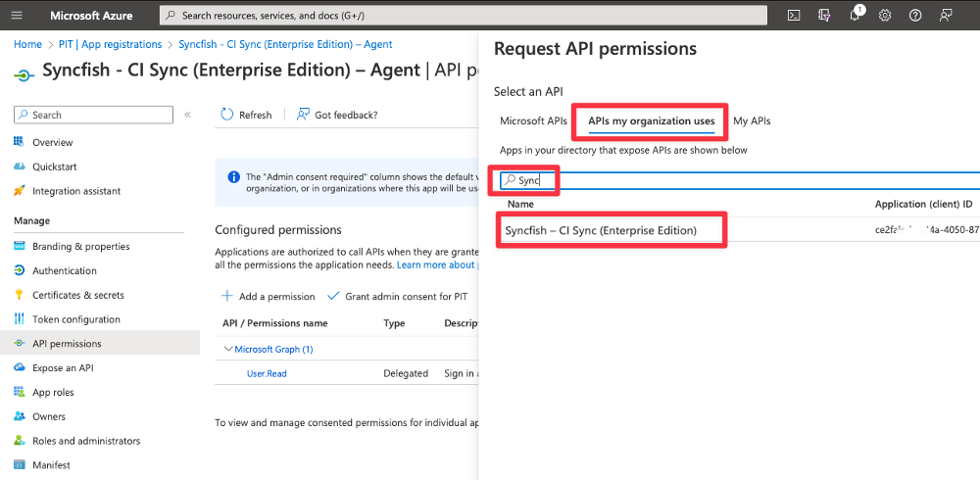Focus the top Azure search resources box
The height and width of the screenshot is (480, 980).
(464, 16)
